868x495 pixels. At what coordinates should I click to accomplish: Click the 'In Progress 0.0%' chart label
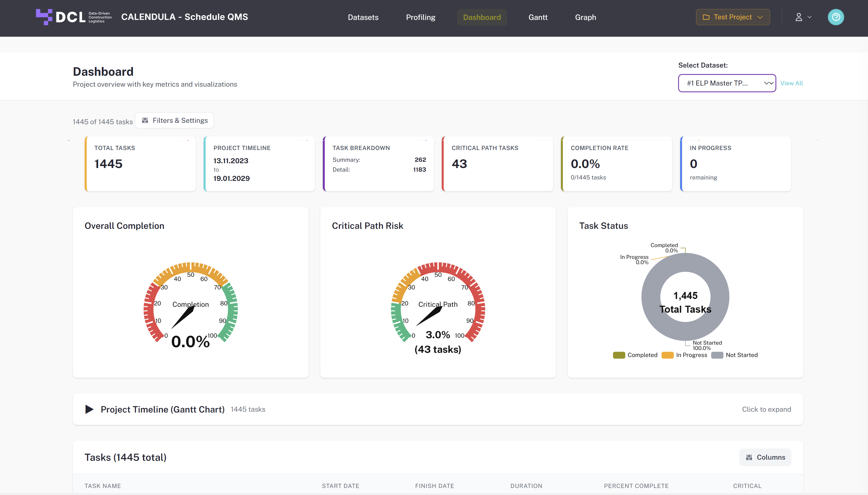coord(634,260)
